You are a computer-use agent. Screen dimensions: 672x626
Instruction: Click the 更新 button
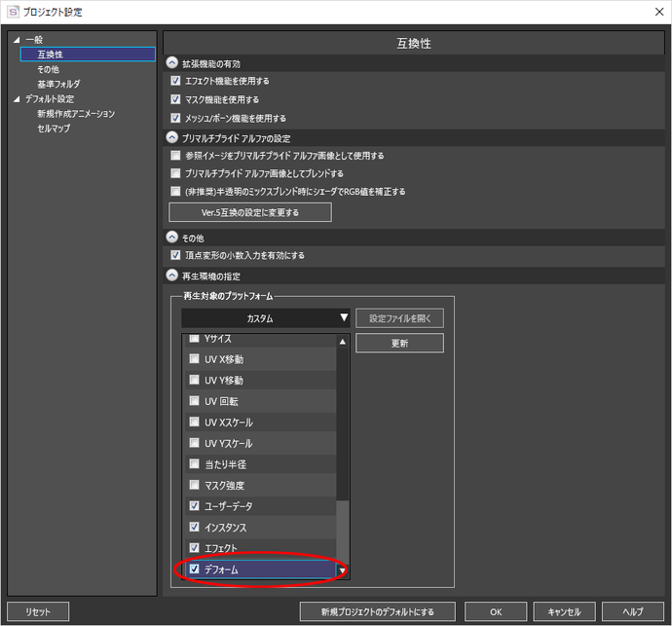coord(399,343)
